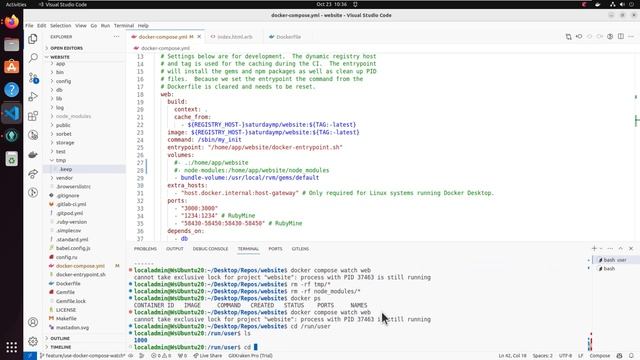640x360 pixels.
Task: Open GitKraken from the Ubuntu dock
Action: click(11, 136)
